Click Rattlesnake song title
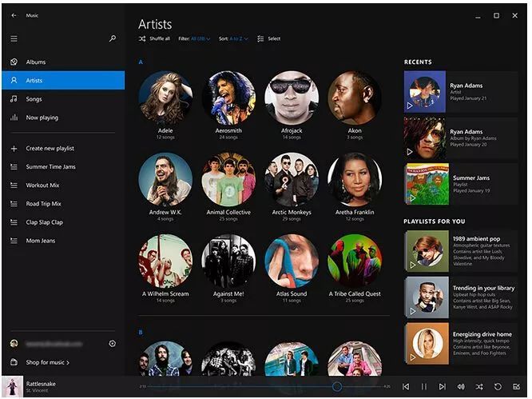This screenshot has height=399, width=532. click(x=41, y=384)
